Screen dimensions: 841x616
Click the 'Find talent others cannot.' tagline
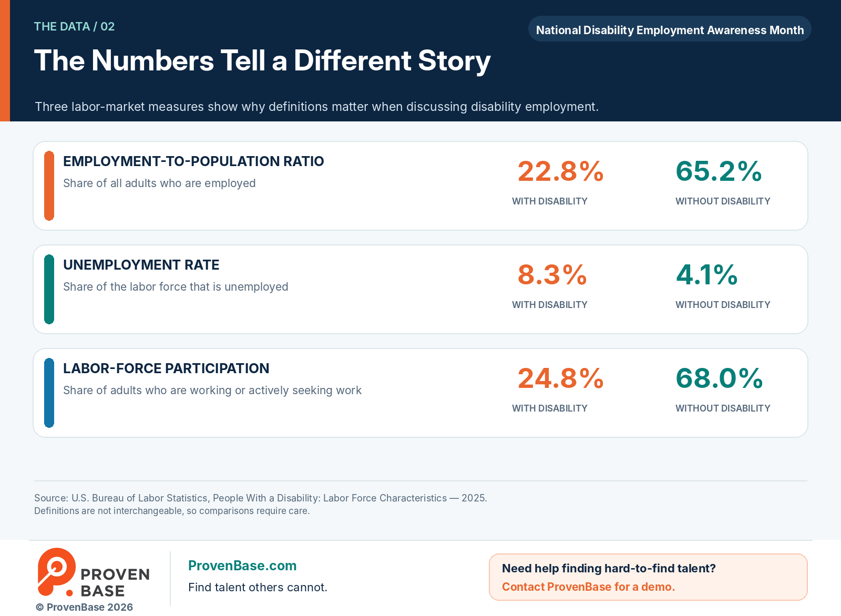tap(258, 587)
